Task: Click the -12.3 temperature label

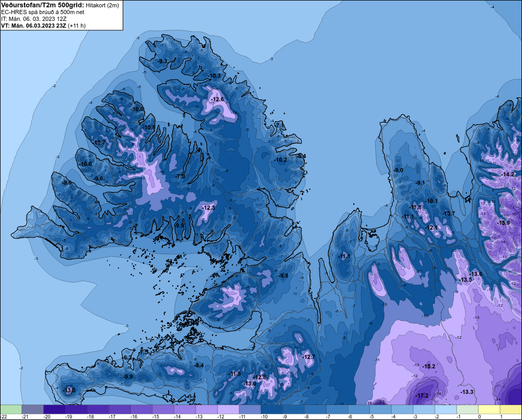Action: [208, 208]
